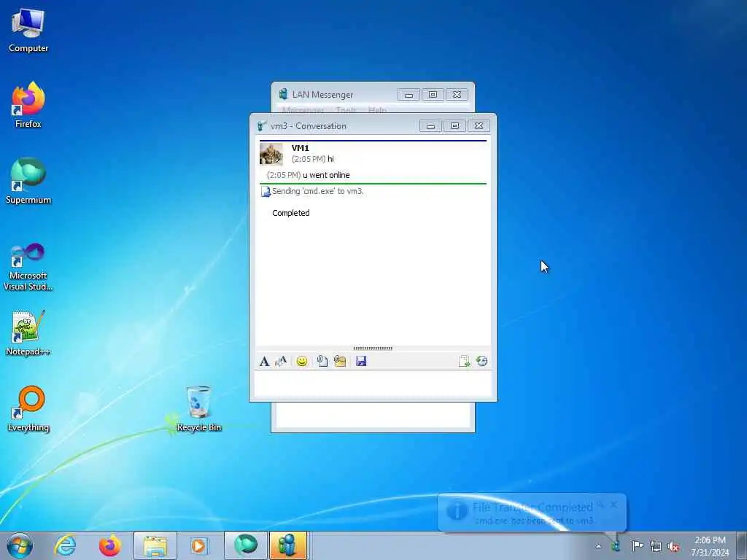Click the 'Completed' transfer status text
The height and width of the screenshot is (560, 747).
click(x=290, y=213)
